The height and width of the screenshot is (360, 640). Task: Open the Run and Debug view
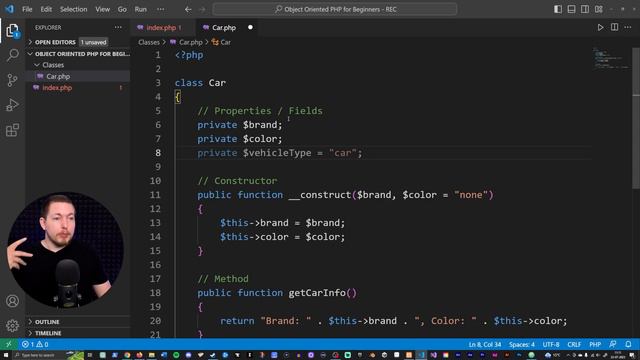coord(12,105)
